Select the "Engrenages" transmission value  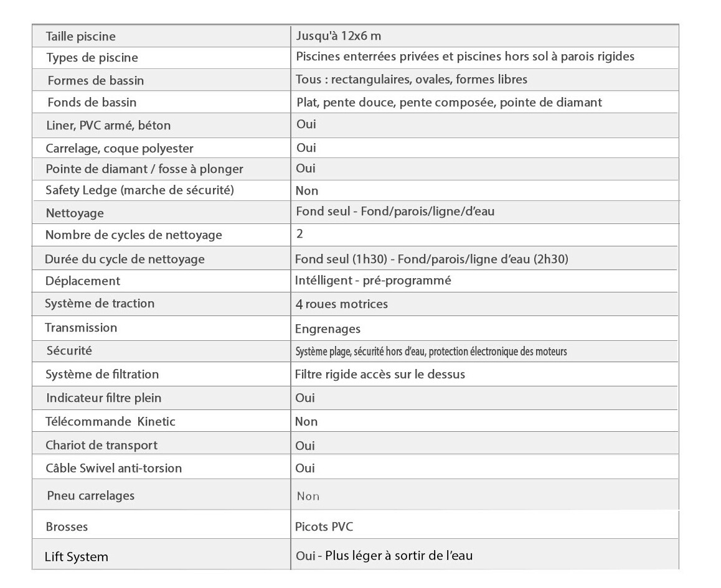(x=328, y=329)
